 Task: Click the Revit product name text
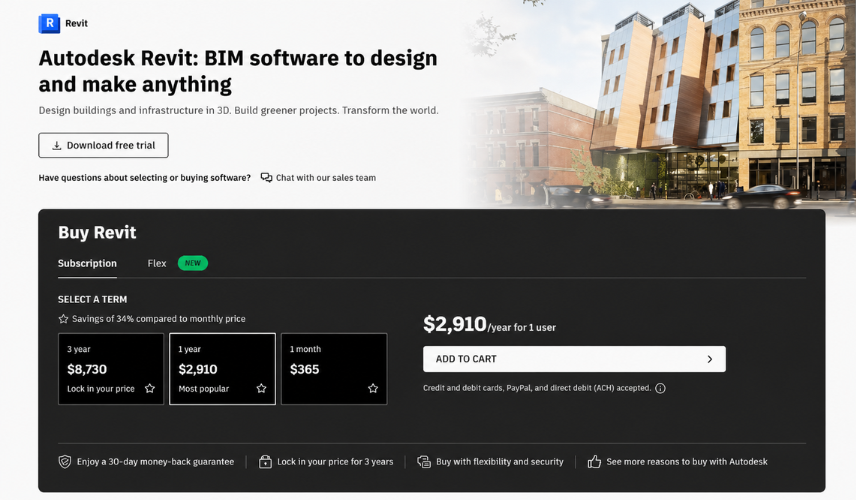pyautogui.click(x=76, y=23)
